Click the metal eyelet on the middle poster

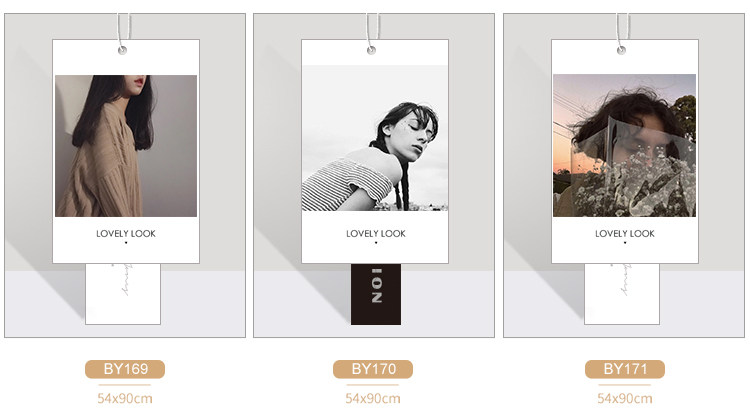coord(371,50)
